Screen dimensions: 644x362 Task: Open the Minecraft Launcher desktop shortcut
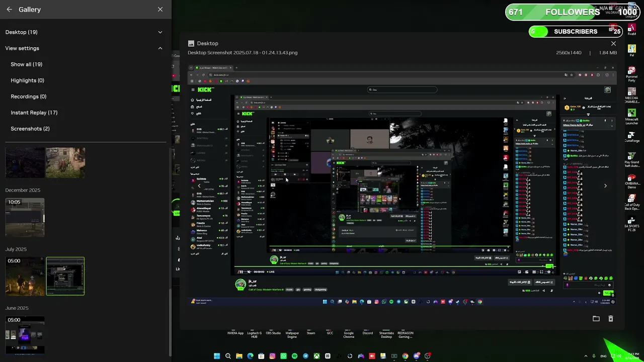click(632, 116)
